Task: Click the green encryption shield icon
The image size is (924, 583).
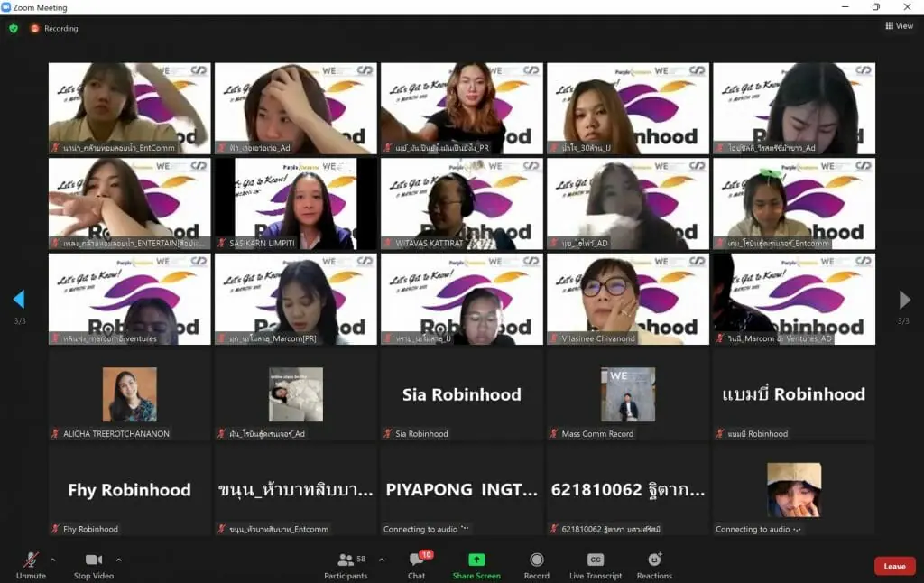Action: 14,28
